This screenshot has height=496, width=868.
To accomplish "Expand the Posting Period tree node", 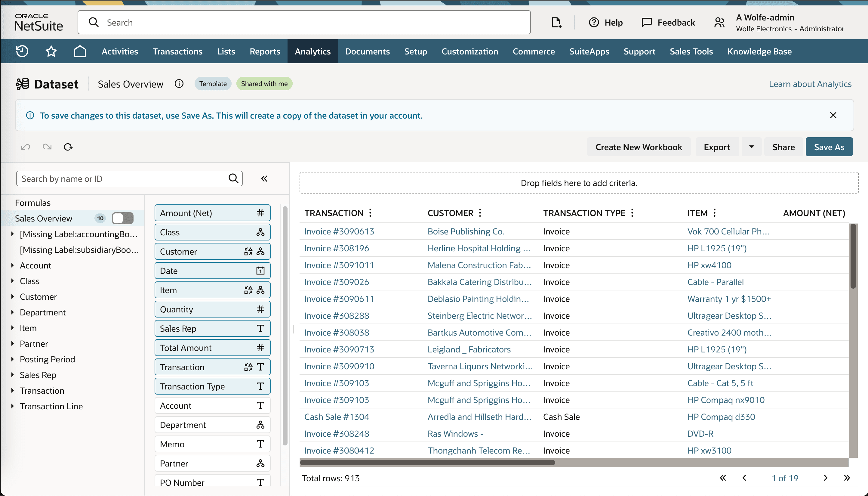I will 13,359.
